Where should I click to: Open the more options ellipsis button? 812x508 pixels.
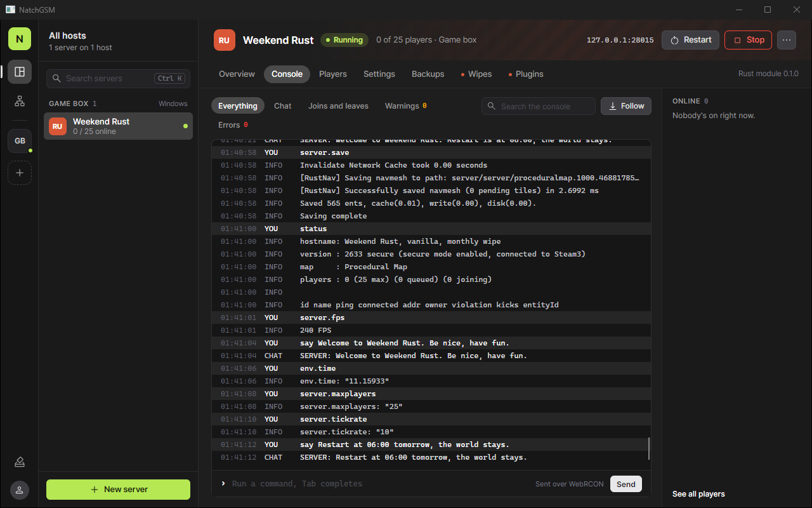[x=787, y=40]
